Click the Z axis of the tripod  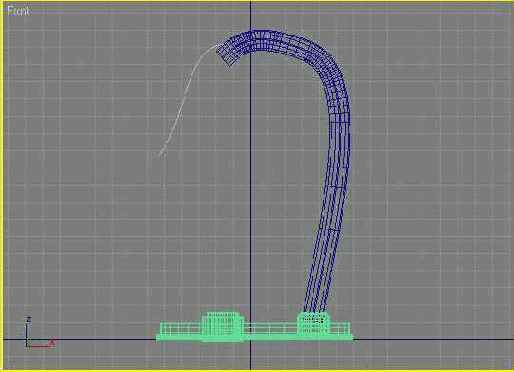pos(28,331)
